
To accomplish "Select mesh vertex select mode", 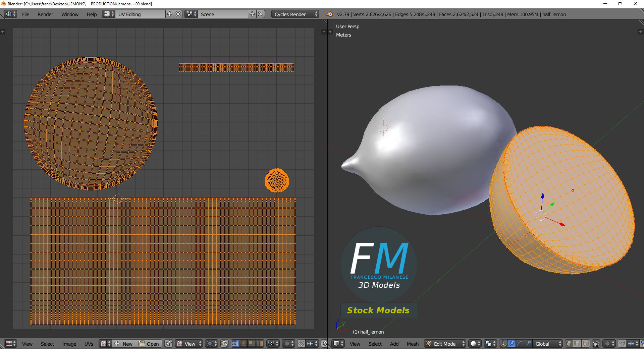I will (x=569, y=344).
